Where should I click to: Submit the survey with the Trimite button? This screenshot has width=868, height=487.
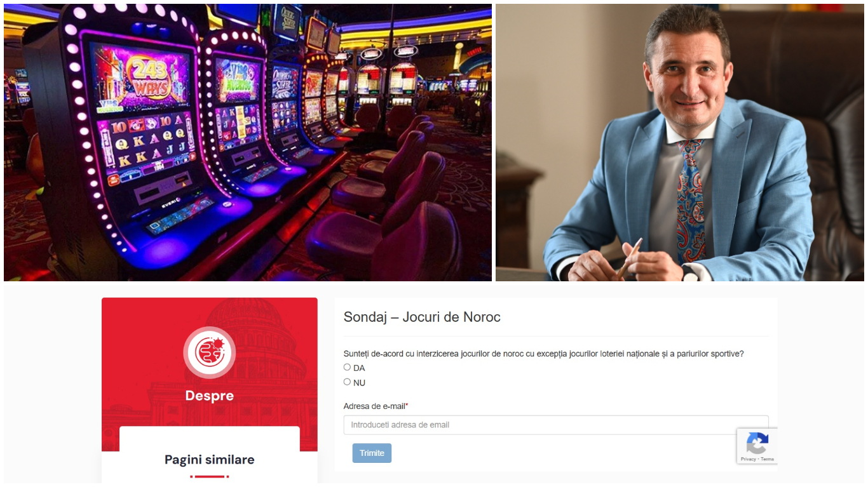[372, 453]
